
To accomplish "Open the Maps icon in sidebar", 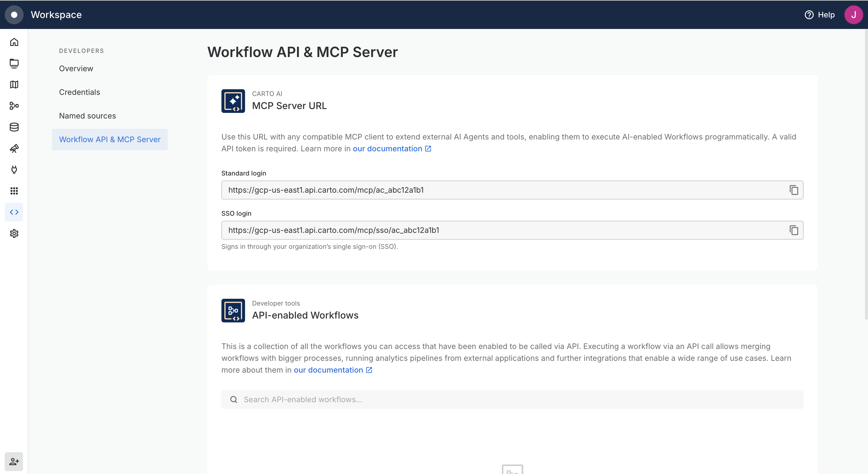I will click(14, 85).
